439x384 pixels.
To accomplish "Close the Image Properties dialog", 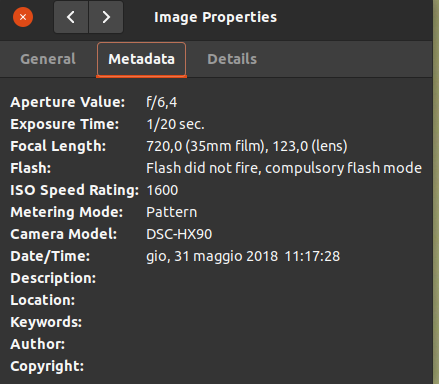I will (x=23, y=17).
